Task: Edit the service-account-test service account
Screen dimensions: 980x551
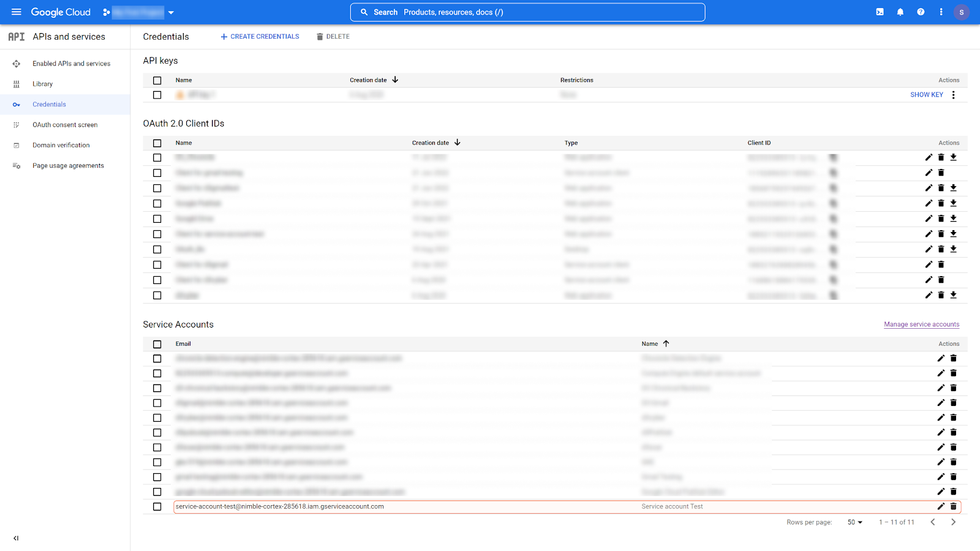Action: [x=941, y=506]
